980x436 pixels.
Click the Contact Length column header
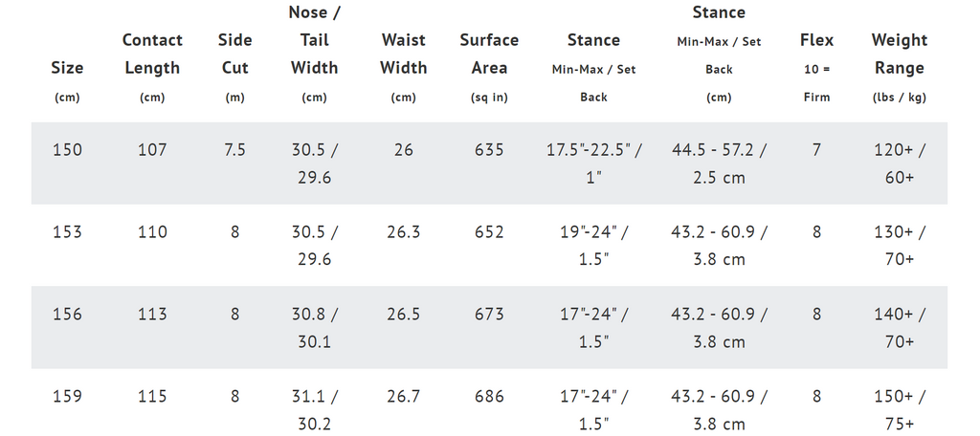152,67
